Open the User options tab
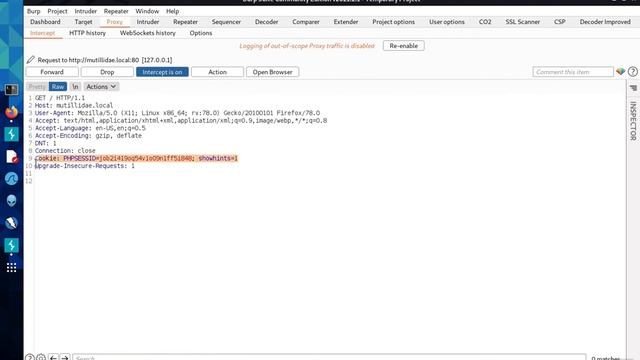Viewport: 640px width, 360px height. coord(447,22)
